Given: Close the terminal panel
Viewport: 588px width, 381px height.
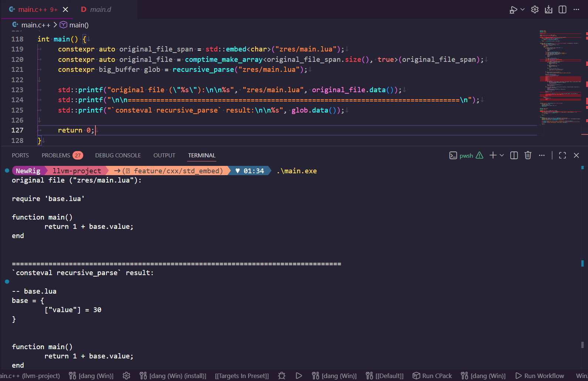Looking at the screenshot, I should (576, 156).
